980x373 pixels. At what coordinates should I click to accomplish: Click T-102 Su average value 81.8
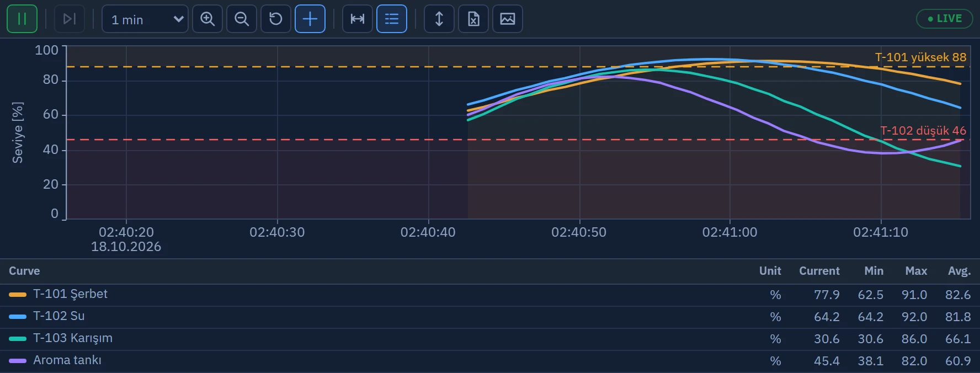(x=958, y=317)
